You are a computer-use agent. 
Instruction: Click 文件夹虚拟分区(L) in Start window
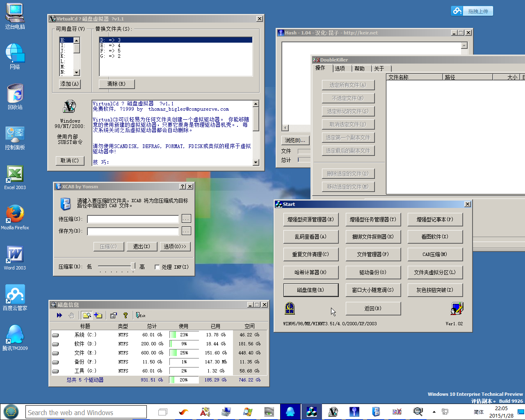(435, 272)
